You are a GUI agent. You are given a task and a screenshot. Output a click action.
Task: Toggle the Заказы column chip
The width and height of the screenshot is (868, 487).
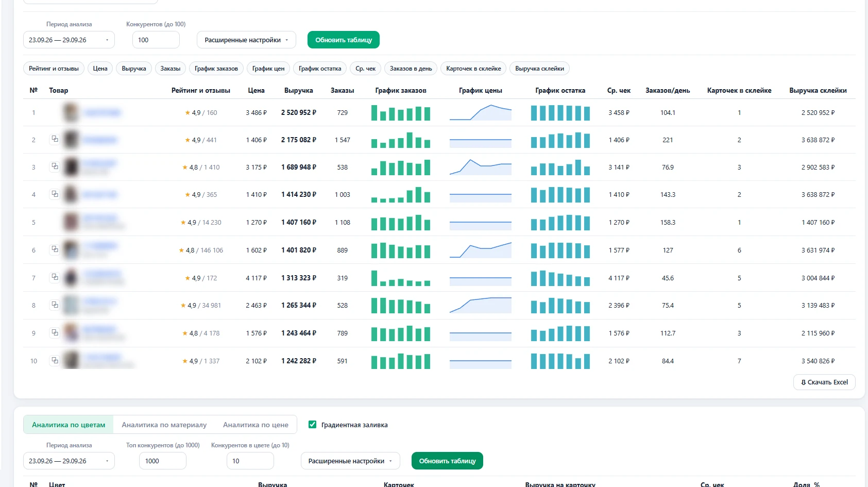[x=171, y=69]
